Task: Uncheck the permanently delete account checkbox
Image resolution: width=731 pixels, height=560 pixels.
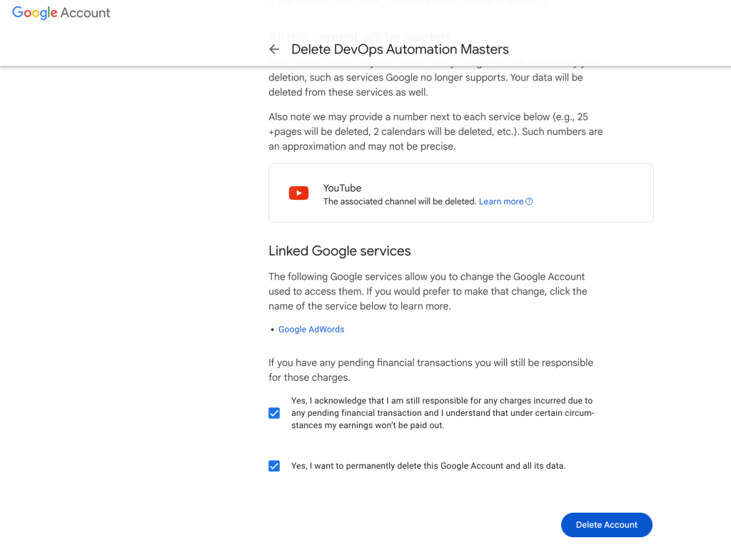Action: (274, 466)
